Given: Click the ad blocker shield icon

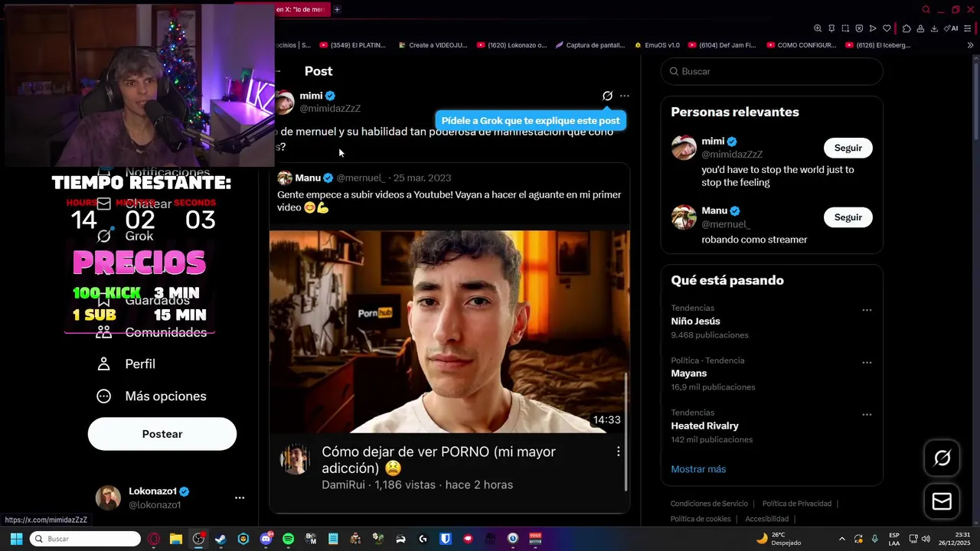Looking at the screenshot, I should [859, 28].
